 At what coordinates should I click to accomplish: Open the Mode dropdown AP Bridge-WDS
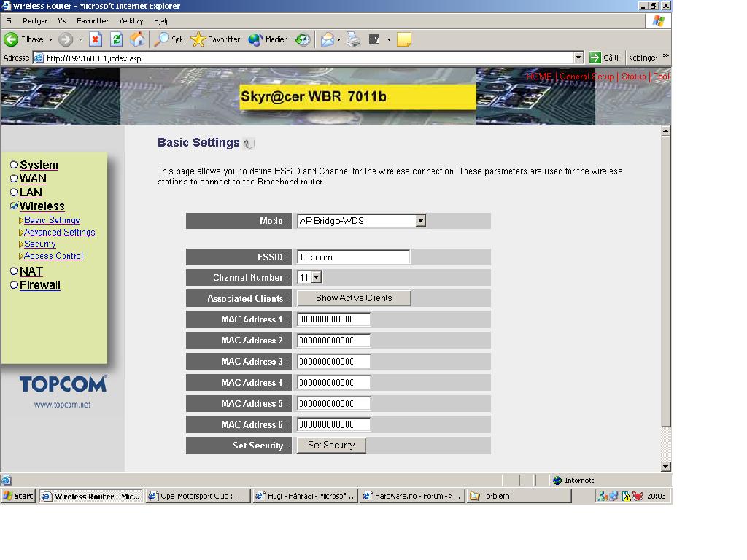click(362, 221)
